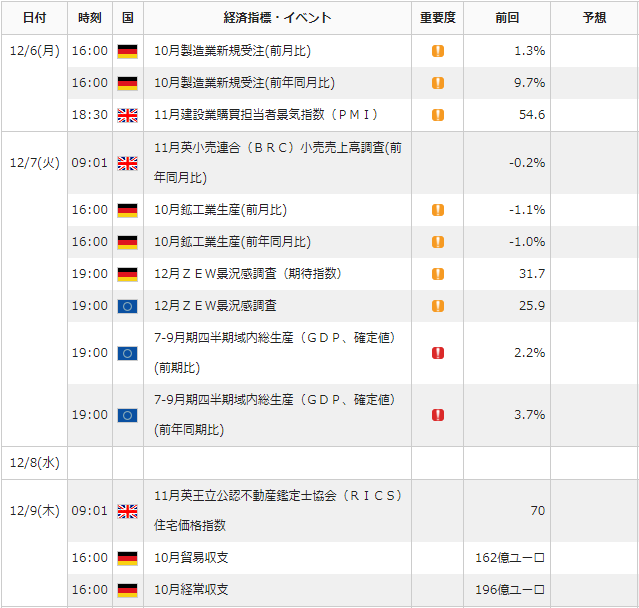
Task: Click event text 10月経常収支
Action: (x=191, y=590)
